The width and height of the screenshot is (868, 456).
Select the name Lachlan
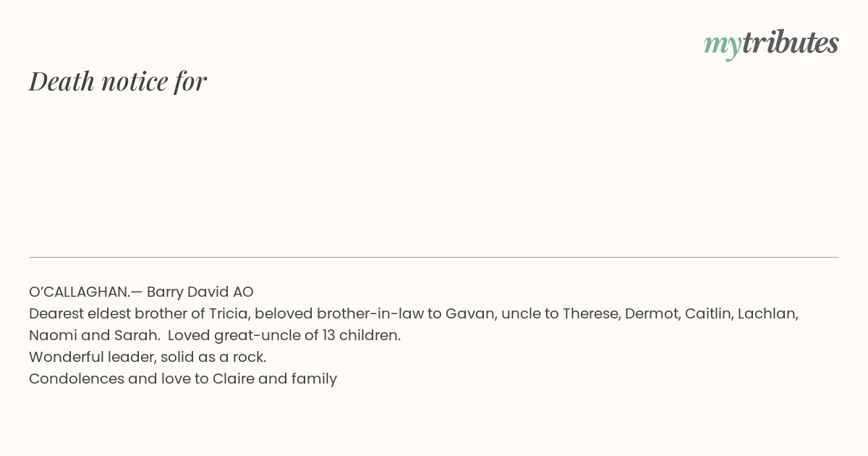coord(767,313)
